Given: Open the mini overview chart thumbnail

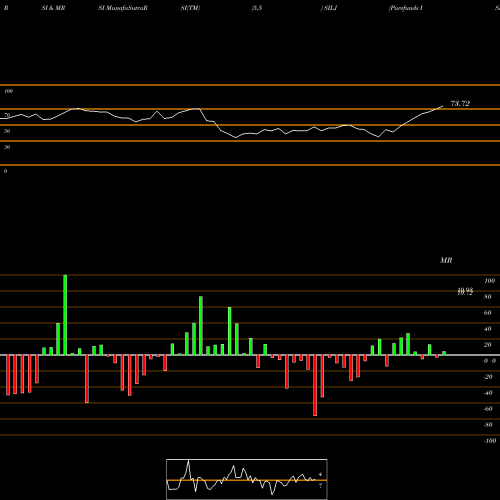Looking at the screenshot, I should tap(247, 479).
